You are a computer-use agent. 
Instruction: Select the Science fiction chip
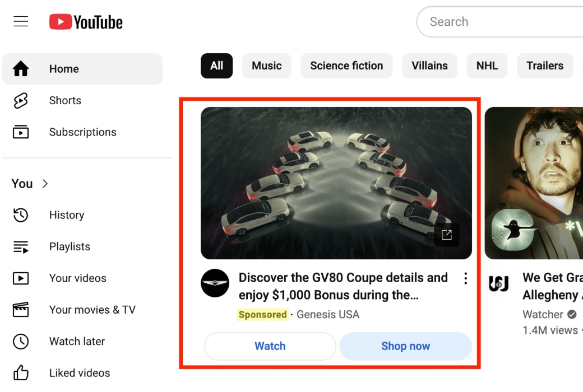coord(346,66)
